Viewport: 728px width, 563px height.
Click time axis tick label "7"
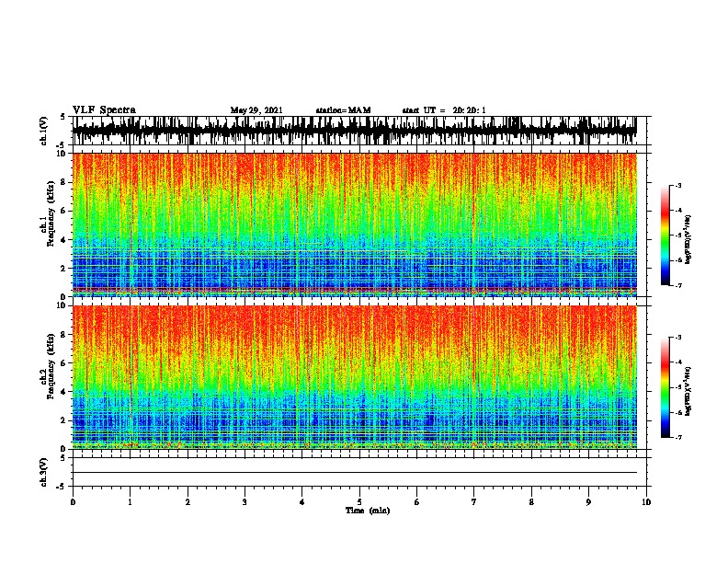point(474,502)
